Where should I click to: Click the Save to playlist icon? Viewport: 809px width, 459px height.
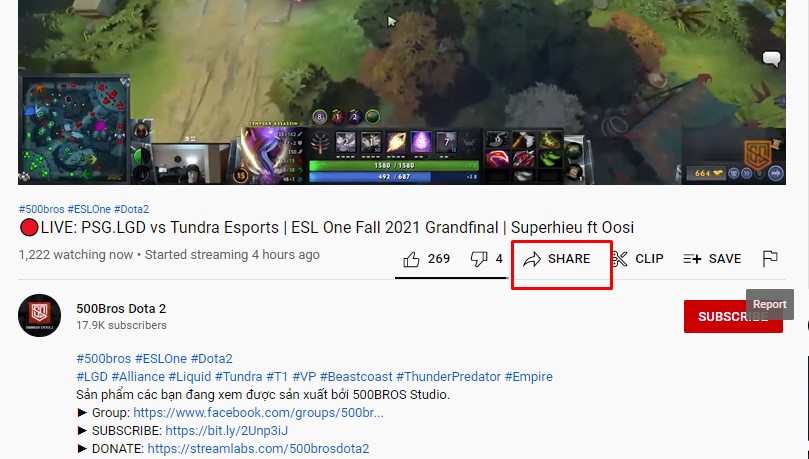point(692,259)
